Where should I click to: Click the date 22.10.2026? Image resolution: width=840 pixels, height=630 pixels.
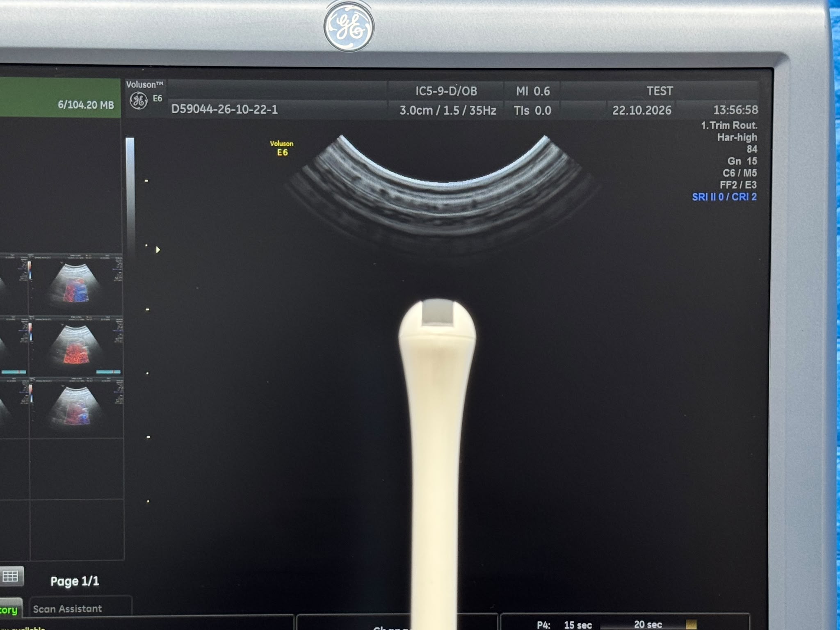click(x=642, y=110)
